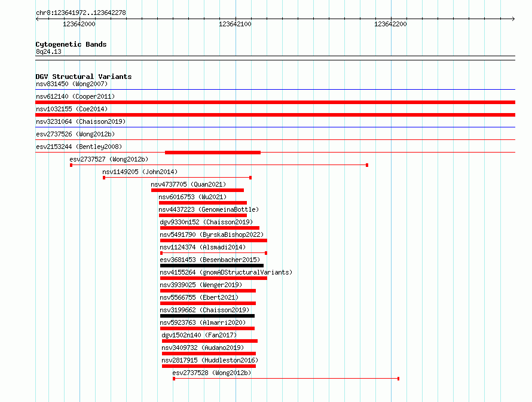Click the black bar under nsv3199662

(x=207, y=316)
